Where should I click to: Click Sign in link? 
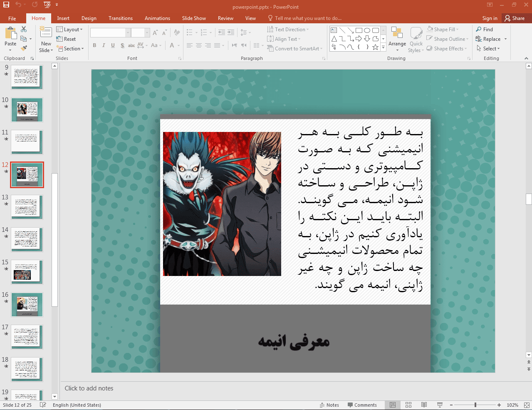[490, 18]
